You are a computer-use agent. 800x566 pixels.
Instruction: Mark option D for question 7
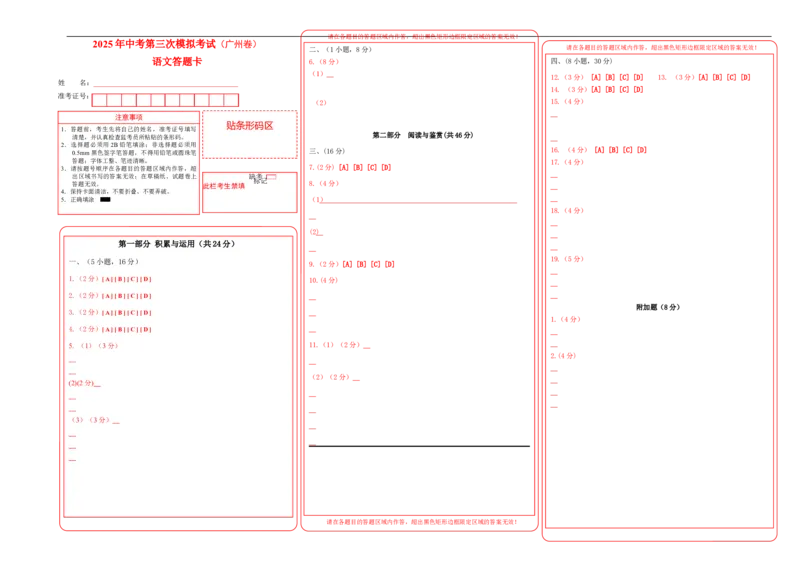coord(386,167)
